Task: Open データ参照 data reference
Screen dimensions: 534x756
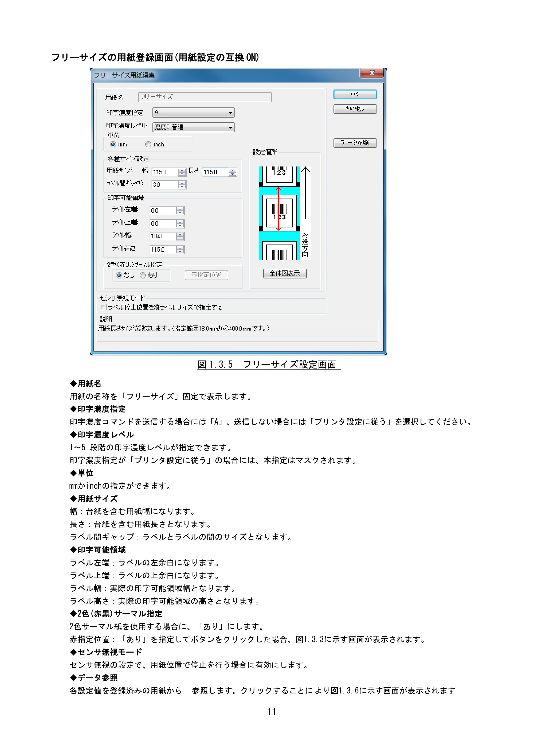Action: (355, 143)
